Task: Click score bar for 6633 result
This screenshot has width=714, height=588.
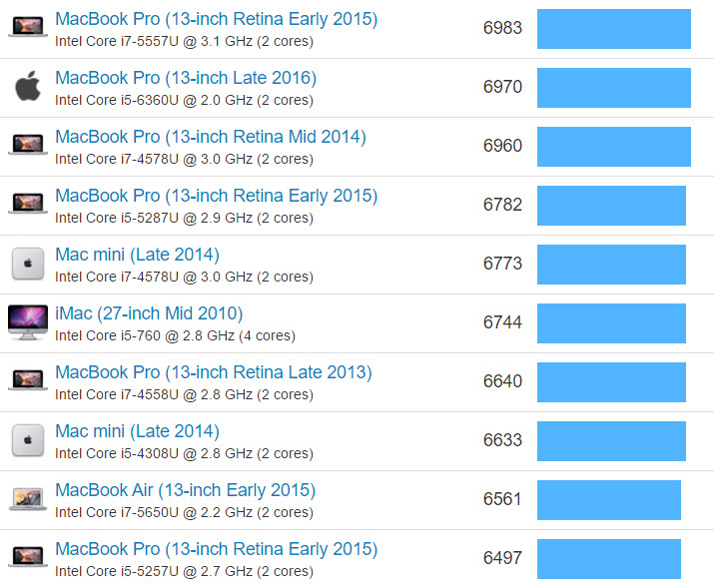Action: 611,441
